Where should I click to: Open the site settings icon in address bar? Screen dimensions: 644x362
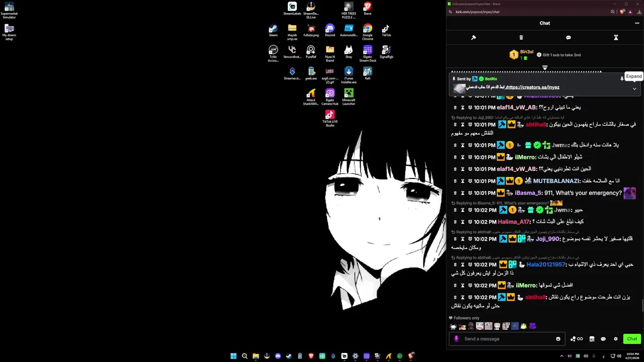450,12
